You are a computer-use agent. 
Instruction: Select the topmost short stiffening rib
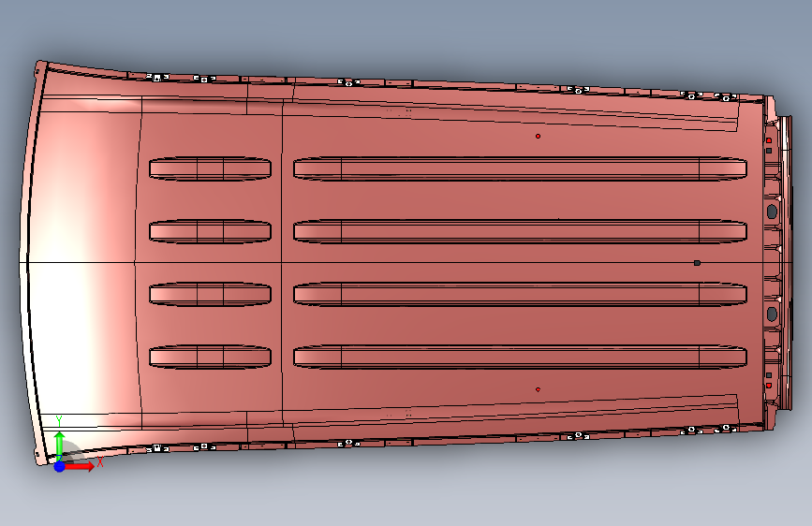210,168
